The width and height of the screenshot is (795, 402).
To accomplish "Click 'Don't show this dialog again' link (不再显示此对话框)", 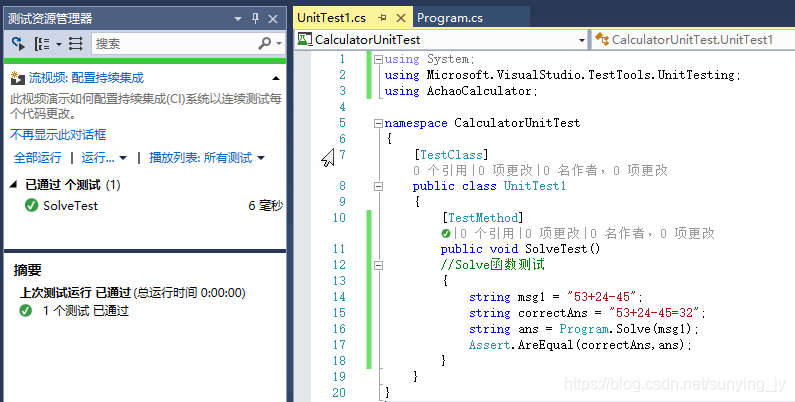I will click(x=58, y=135).
